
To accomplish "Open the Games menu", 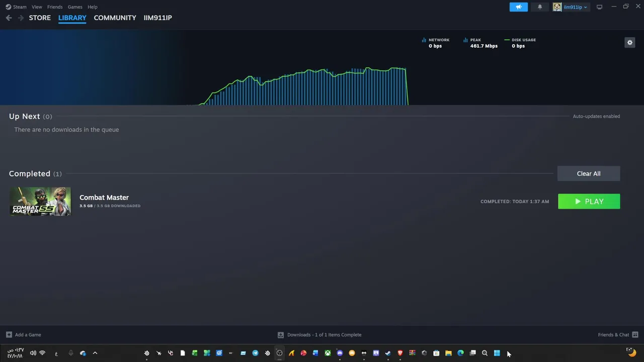I will tap(75, 7).
